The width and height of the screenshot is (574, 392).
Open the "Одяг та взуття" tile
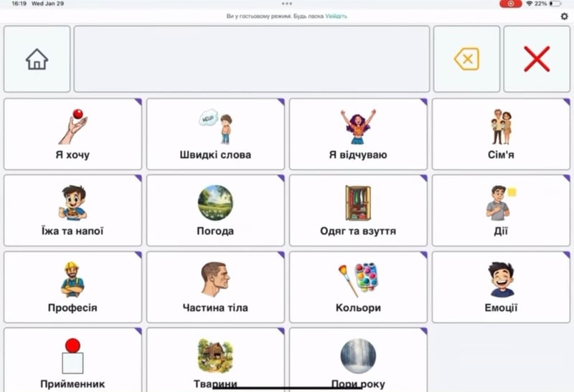point(358,210)
